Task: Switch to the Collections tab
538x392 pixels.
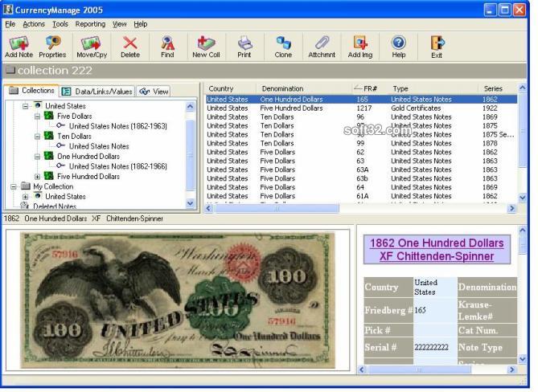Action: pyautogui.click(x=31, y=91)
